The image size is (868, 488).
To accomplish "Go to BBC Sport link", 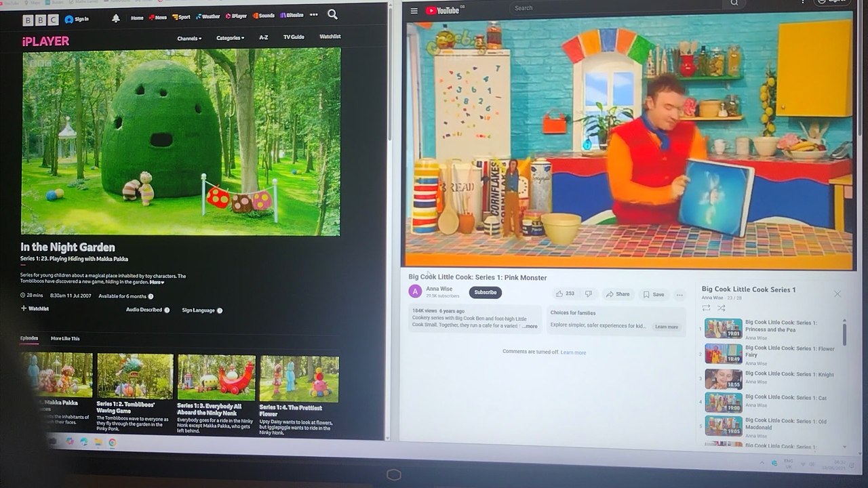I will coord(181,17).
